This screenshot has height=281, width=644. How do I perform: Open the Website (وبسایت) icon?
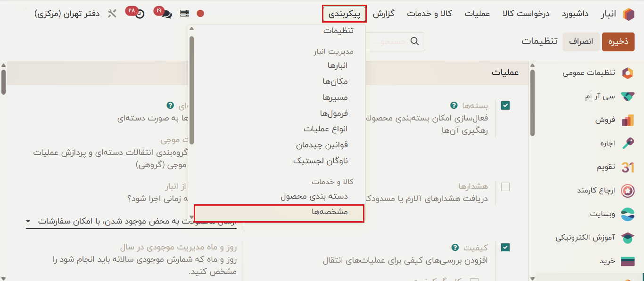[x=627, y=214]
